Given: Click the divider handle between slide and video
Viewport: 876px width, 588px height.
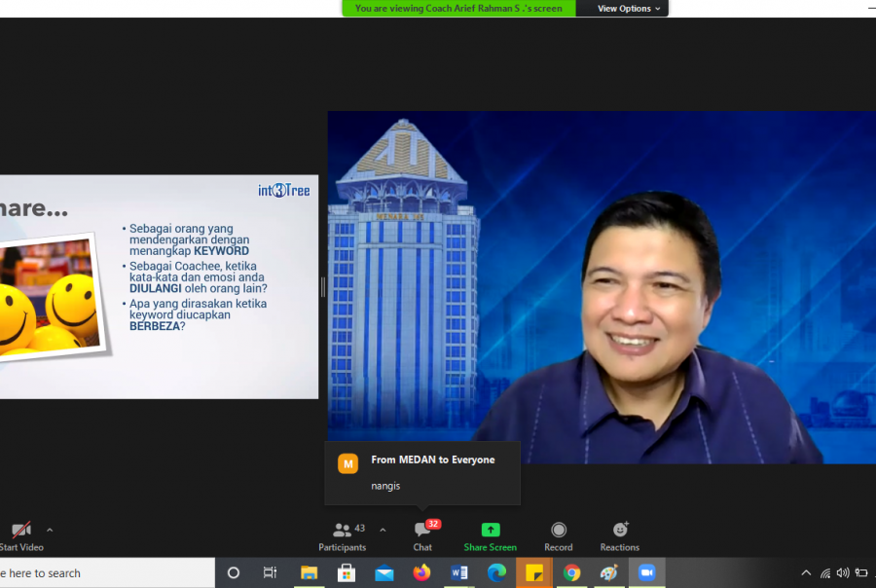Looking at the screenshot, I should pyautogui.click(x=323, y=287).
